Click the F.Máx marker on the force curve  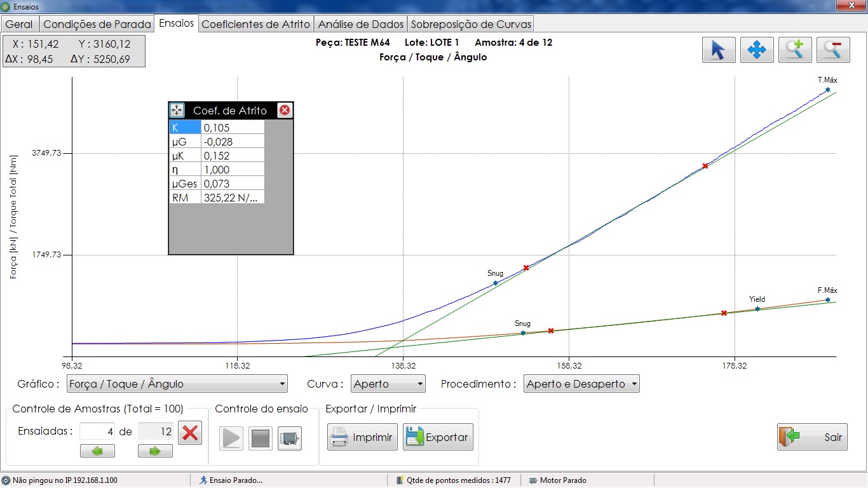827,299
